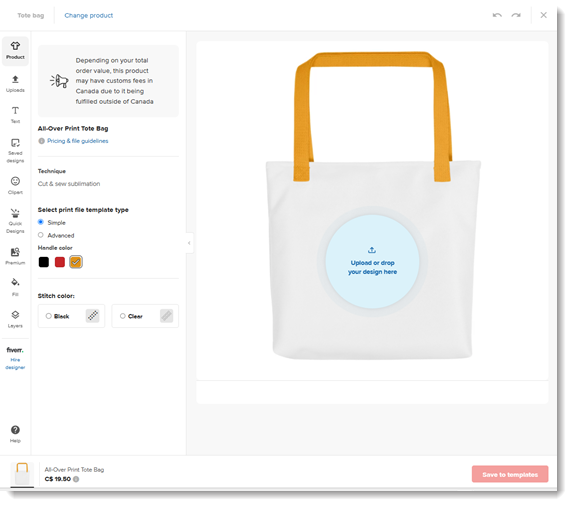Click the Tote bag tab label
This screenshot has width=572, height=506.
click(31, 15)
